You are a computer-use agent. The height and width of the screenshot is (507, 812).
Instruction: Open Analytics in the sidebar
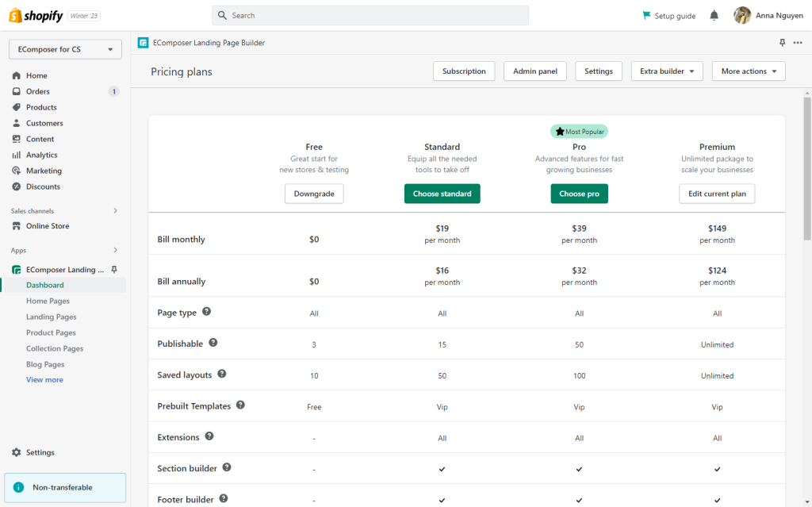coord(42,155)
